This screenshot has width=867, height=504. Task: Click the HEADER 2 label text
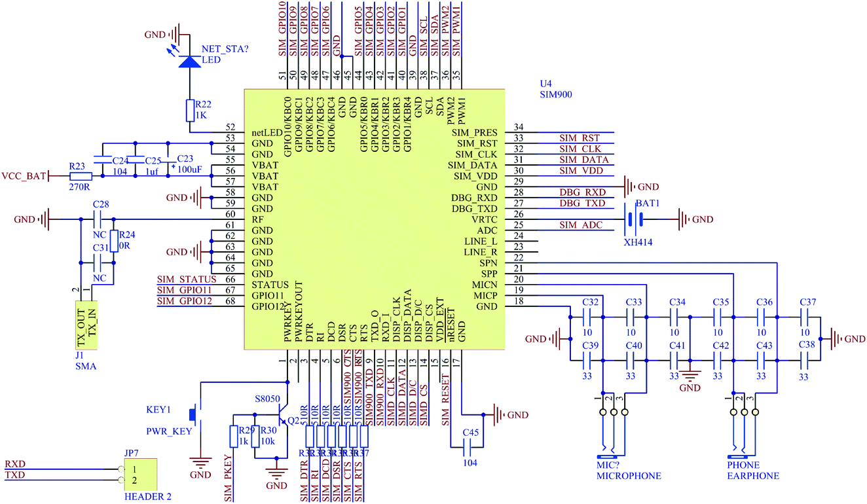click(148, 497)
